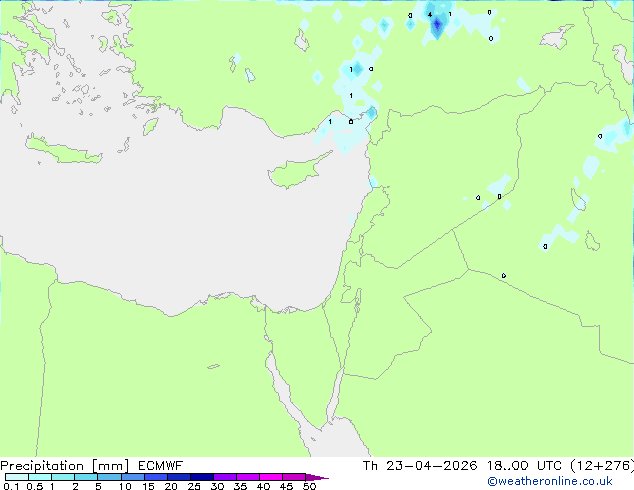This screenshot has width=634, height=490.
Task: Click the island of Crete on the map
Action: (63, 150)
